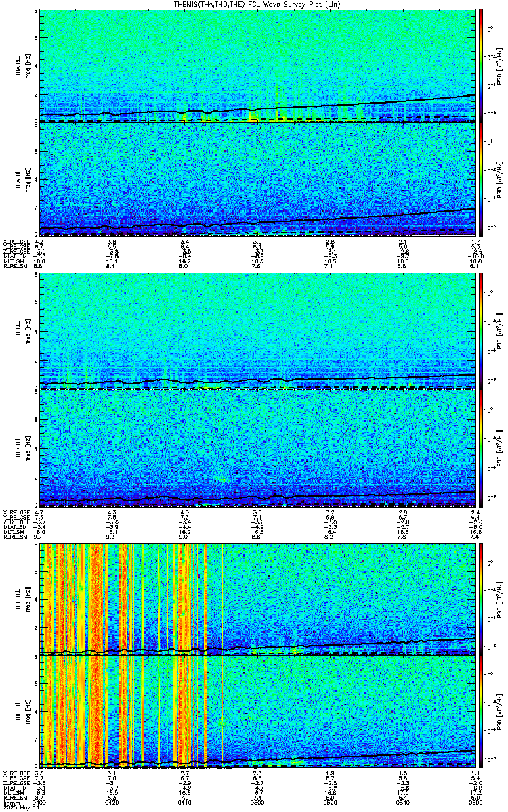Image resolution: width=508 pixels, height=812 pixels.
Task: Click the THD B-parallel freq [Hz] axis label
Action: [27, 447]
